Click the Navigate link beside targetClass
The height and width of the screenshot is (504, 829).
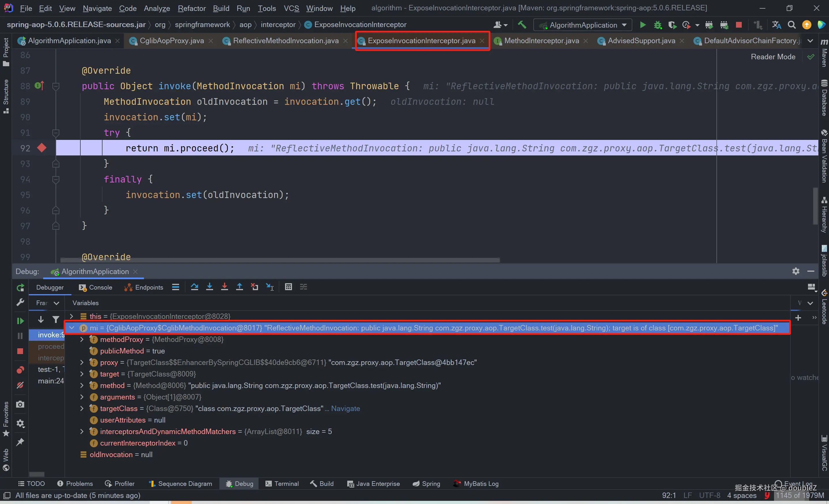tap(345, 408)
